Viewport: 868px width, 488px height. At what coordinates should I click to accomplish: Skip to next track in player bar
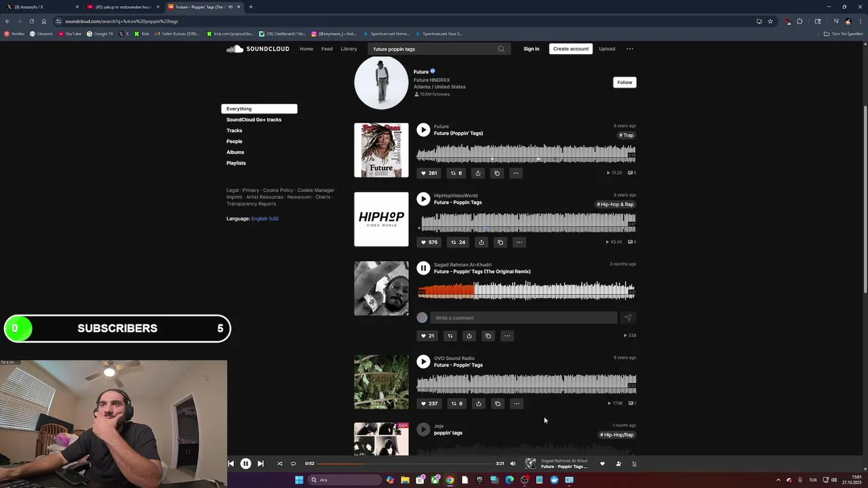(260, 464)
